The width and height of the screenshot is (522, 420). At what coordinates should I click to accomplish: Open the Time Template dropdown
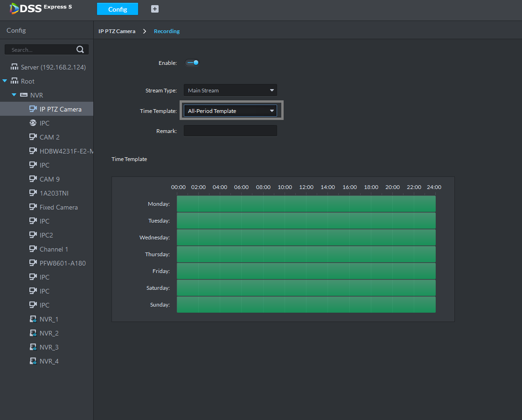pos(230,111)
